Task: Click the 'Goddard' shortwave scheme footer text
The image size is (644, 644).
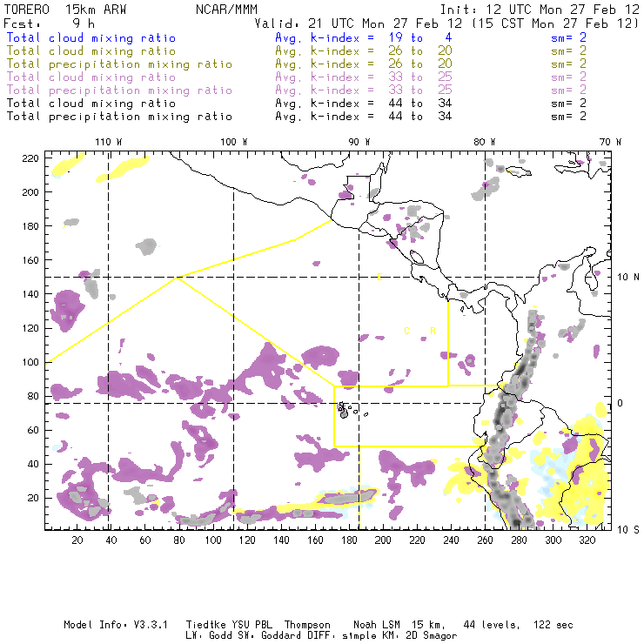Action: coord(281,636)
